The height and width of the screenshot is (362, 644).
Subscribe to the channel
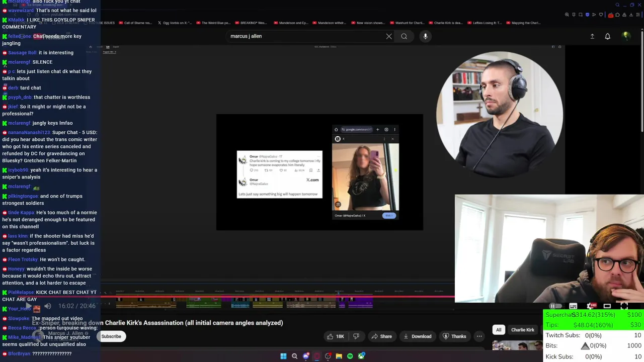click(x=111, y=336)
